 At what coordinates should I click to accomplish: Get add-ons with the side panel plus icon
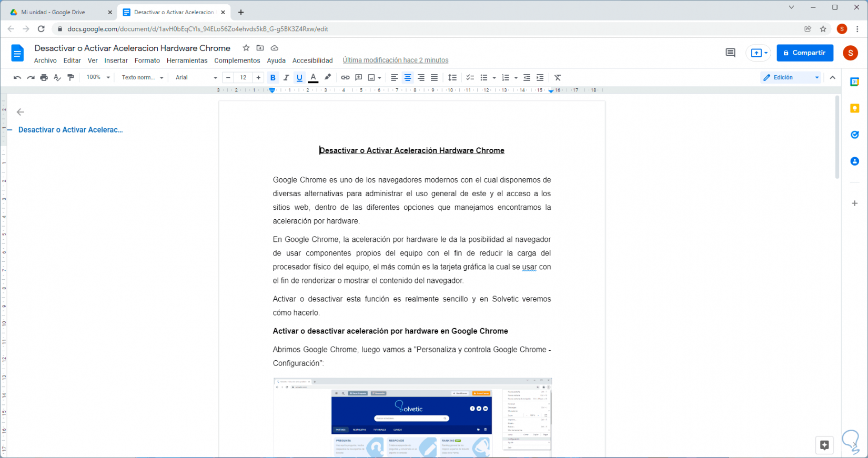pos(855,203)
